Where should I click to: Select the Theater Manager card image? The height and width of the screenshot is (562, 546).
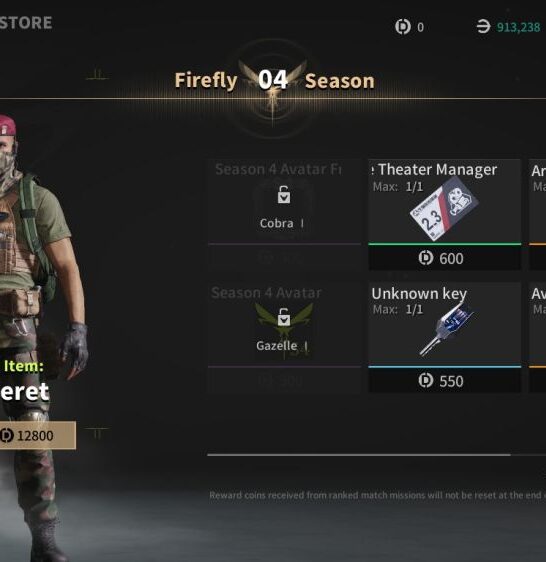444,208
